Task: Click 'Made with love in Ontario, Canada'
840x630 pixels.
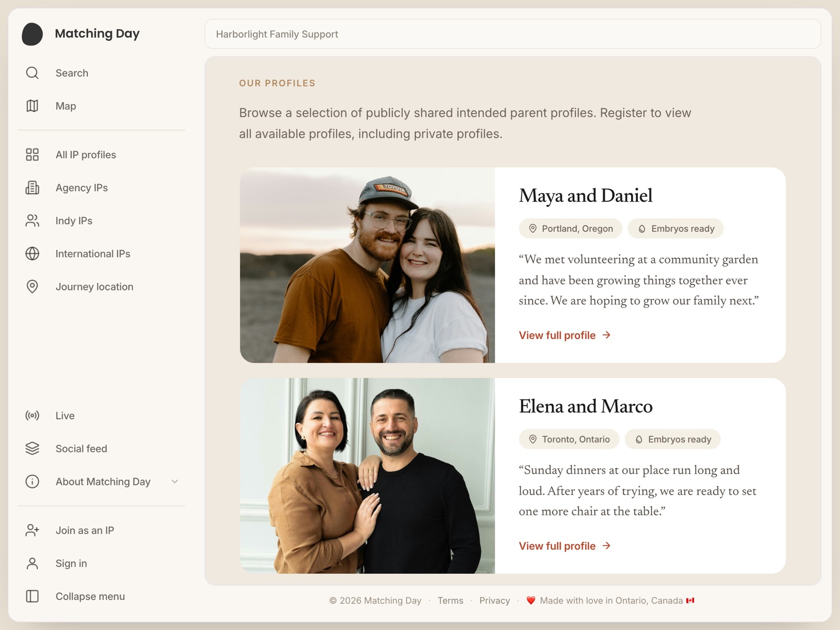Action: pos(611,600)
